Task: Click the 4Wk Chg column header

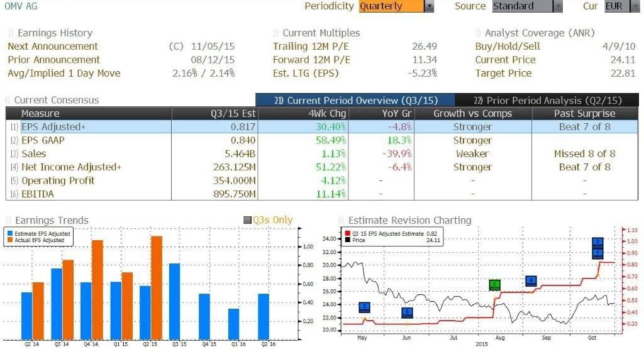Action: point(303,113)
